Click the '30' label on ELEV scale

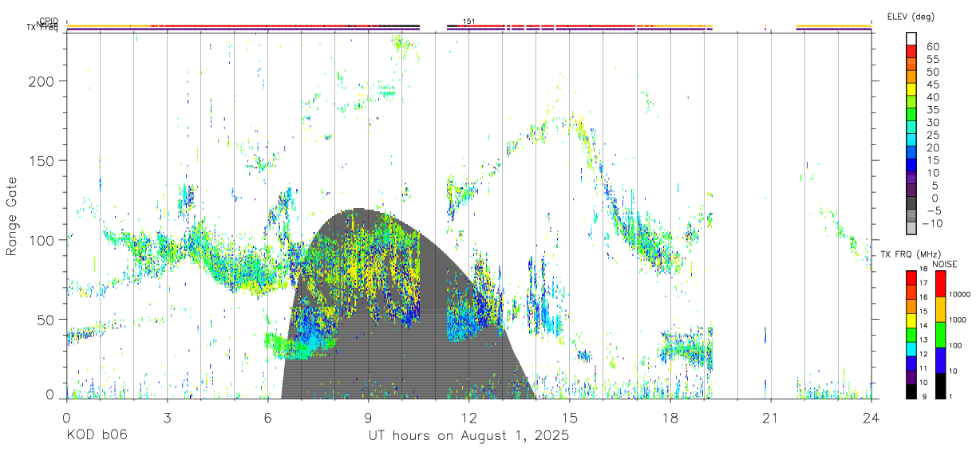[932, 123]
